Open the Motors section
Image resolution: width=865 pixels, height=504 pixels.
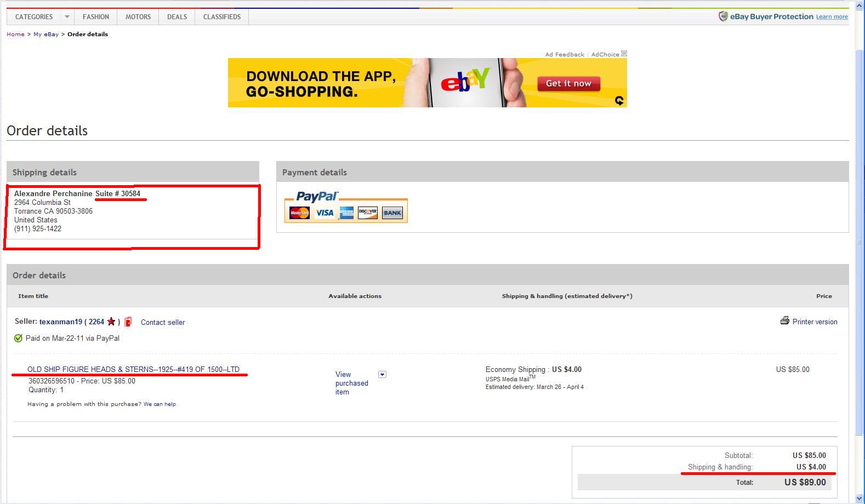click(138, 17)
